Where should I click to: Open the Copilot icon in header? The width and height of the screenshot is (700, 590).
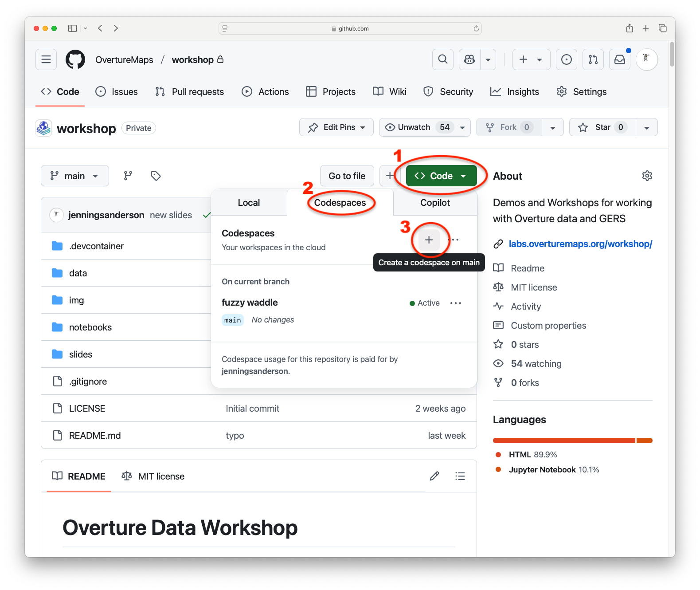click(469, 59)
